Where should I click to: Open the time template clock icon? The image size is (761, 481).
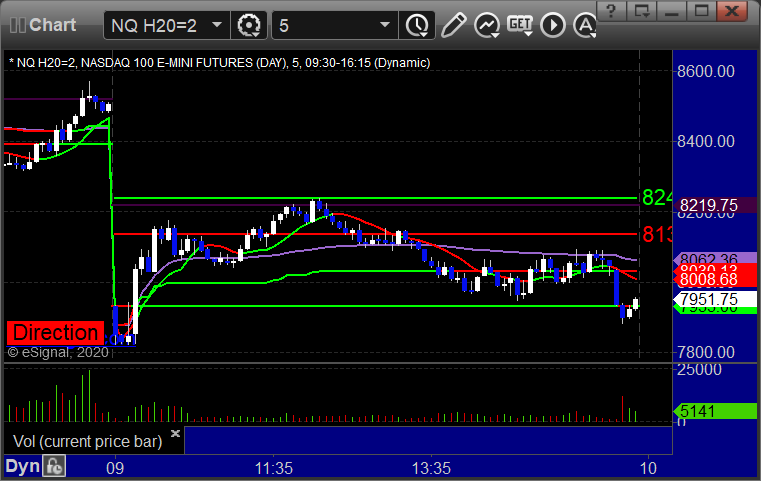click(x=417, y=25)
